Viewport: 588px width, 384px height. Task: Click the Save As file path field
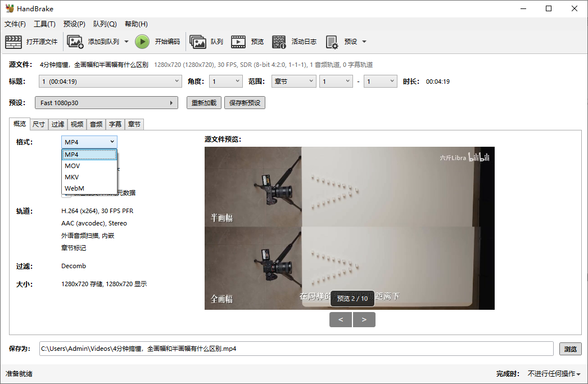[x=296, y=349]
